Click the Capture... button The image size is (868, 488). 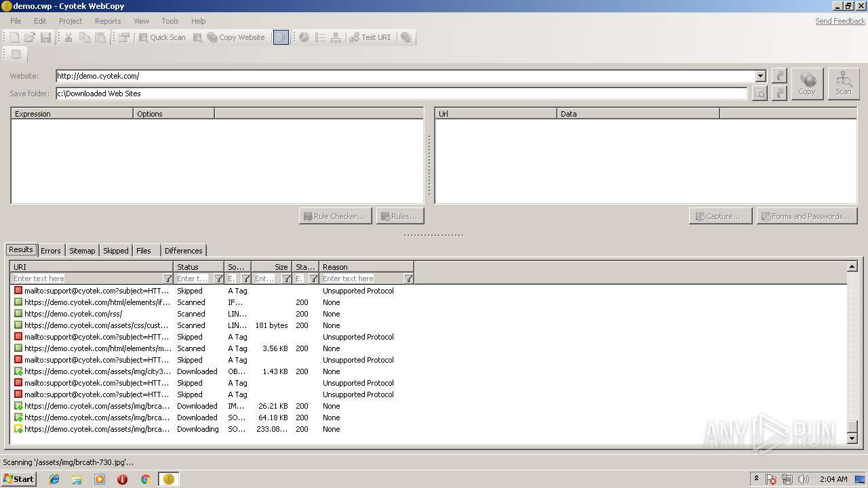click(720, 216)
